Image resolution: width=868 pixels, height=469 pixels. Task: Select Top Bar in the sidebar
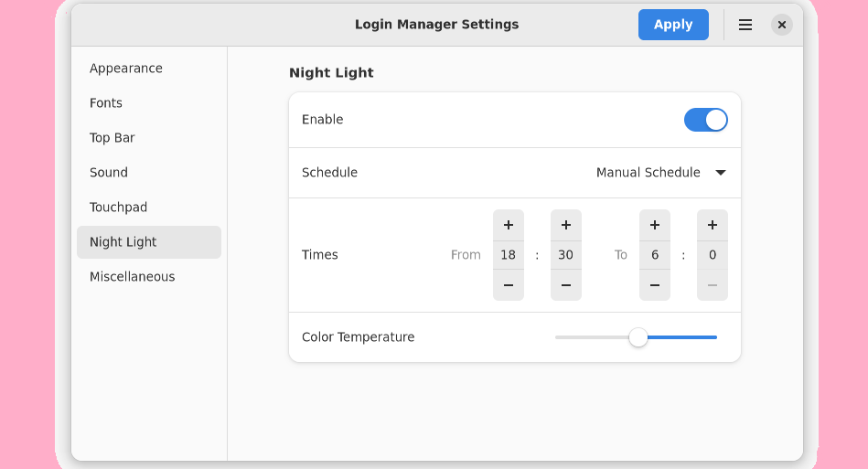tap(113, 138)
